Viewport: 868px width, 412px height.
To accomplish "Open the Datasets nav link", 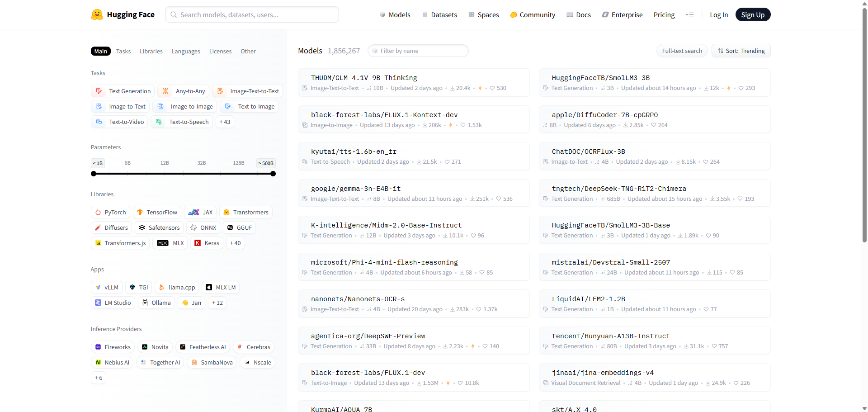I will coord(439,14).
